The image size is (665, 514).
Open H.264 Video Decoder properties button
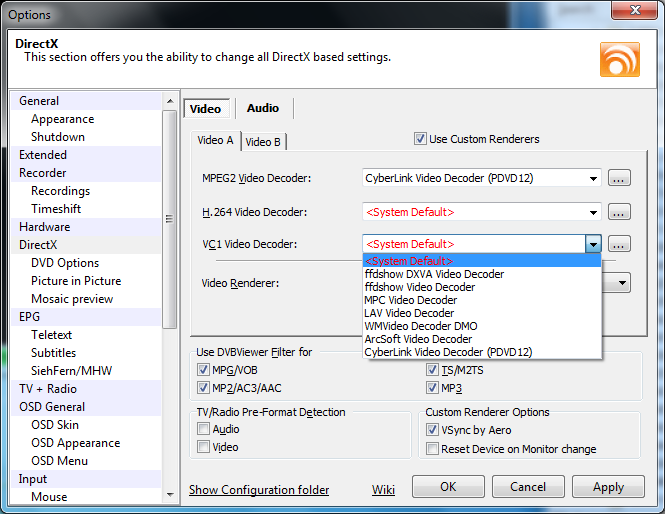[x=619, y=212]
